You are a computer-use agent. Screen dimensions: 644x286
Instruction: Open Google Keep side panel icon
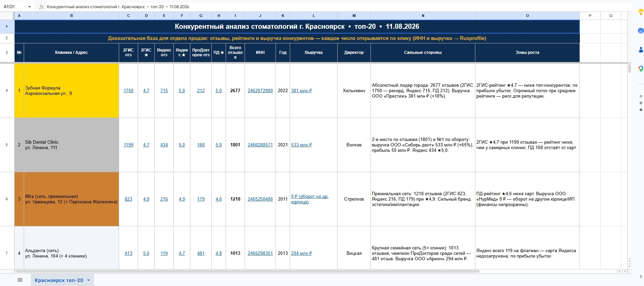641,12
